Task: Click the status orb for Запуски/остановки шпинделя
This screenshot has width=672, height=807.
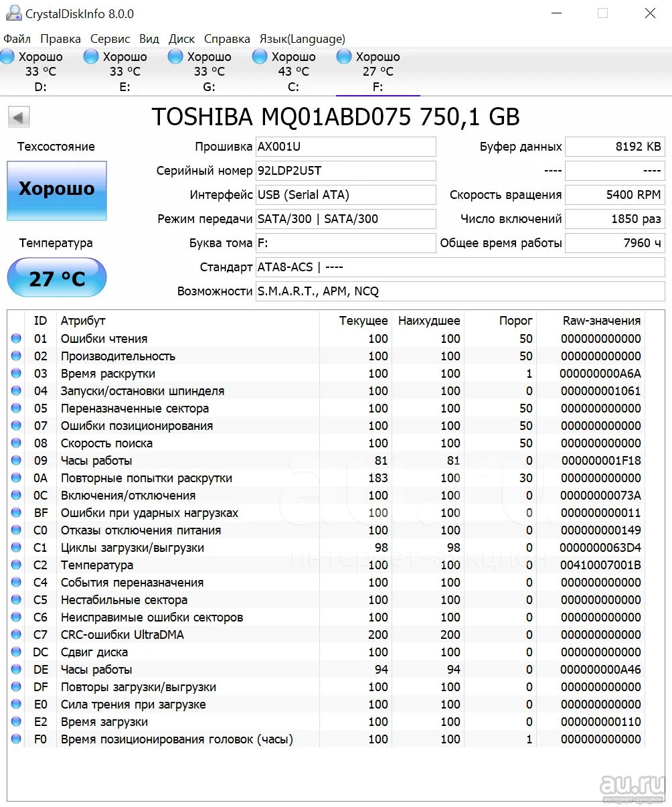Action: point(16,391)
